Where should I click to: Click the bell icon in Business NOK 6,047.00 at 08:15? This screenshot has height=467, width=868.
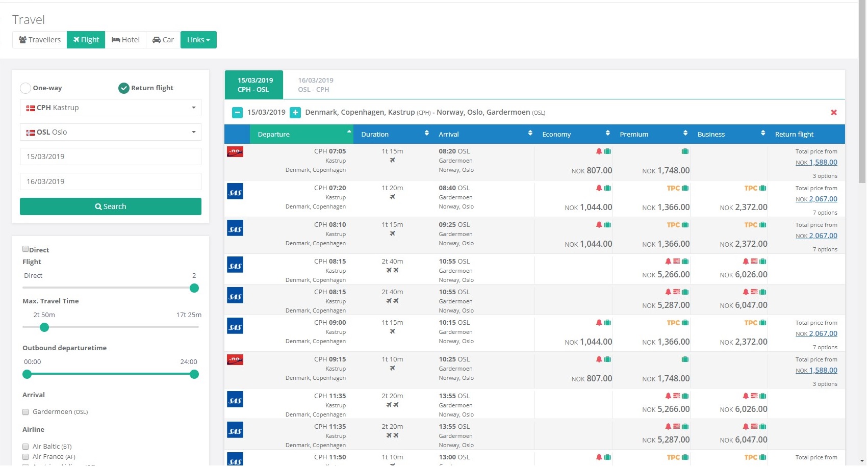tap(746, 292)
